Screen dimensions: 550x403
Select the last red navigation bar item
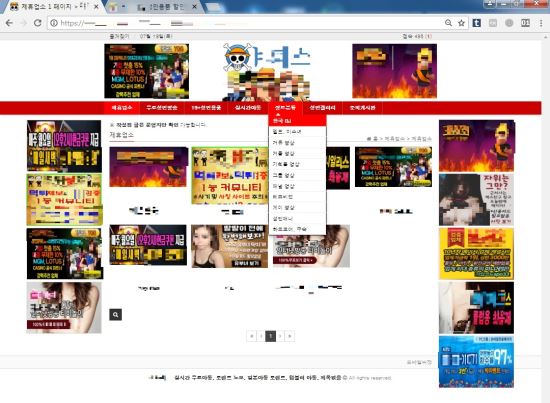coord(362,108)
